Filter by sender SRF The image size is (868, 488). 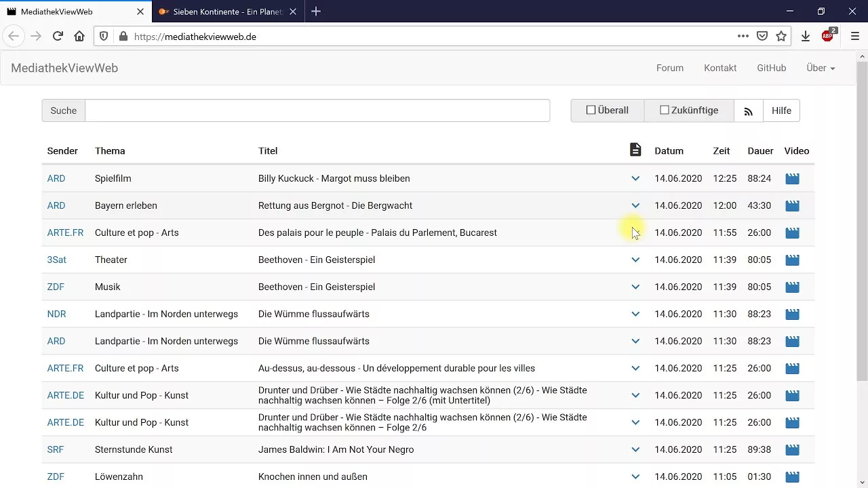tap(56, 450)
